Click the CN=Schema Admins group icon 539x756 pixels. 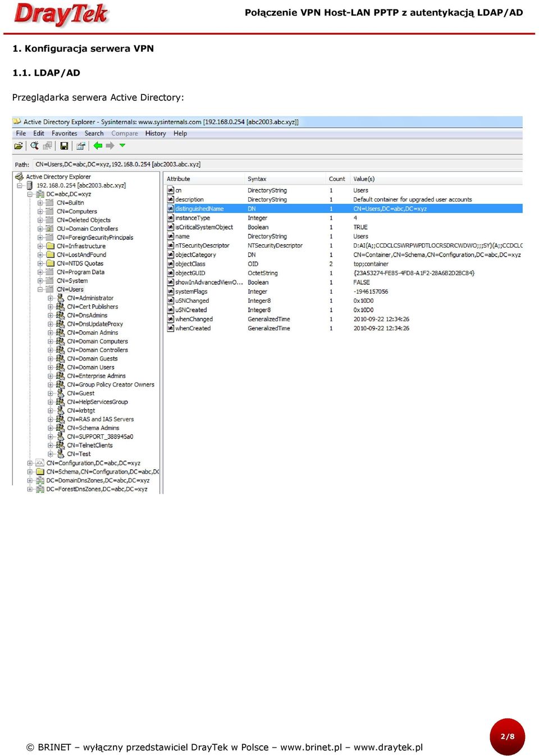coord(60,428)
